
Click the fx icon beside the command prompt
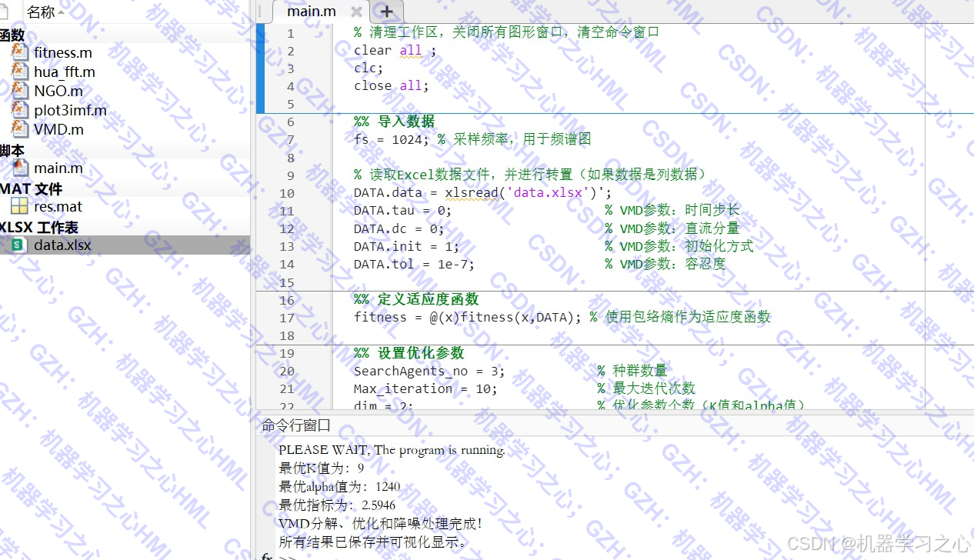click(x=265, y=555)
